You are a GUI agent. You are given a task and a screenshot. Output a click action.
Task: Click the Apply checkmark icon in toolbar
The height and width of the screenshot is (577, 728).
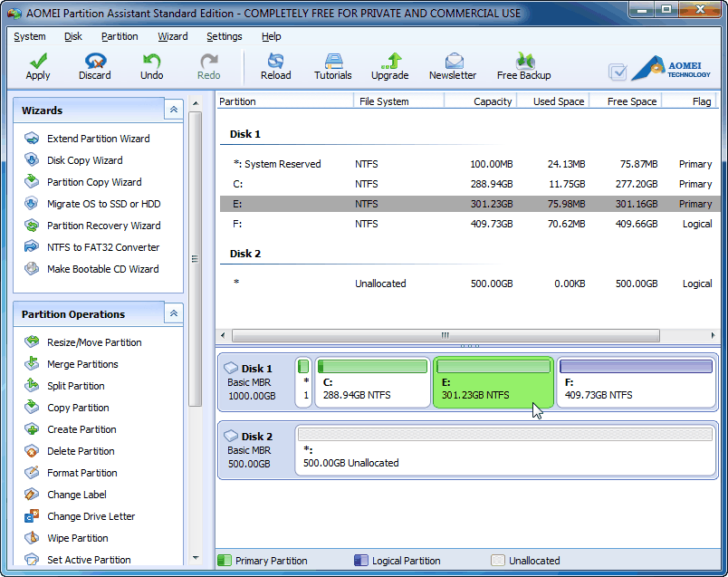pos(38,62)
